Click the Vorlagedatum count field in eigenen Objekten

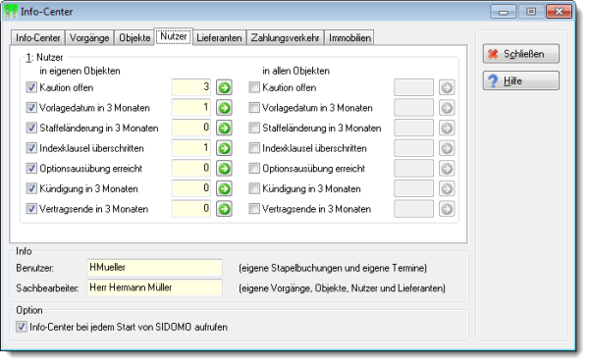(x=191, y=108)
